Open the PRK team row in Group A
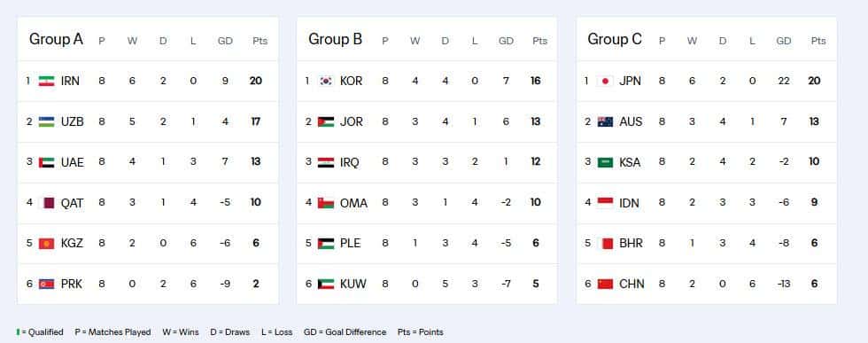This screenshot has width=868, height=343. click(148, 285)
